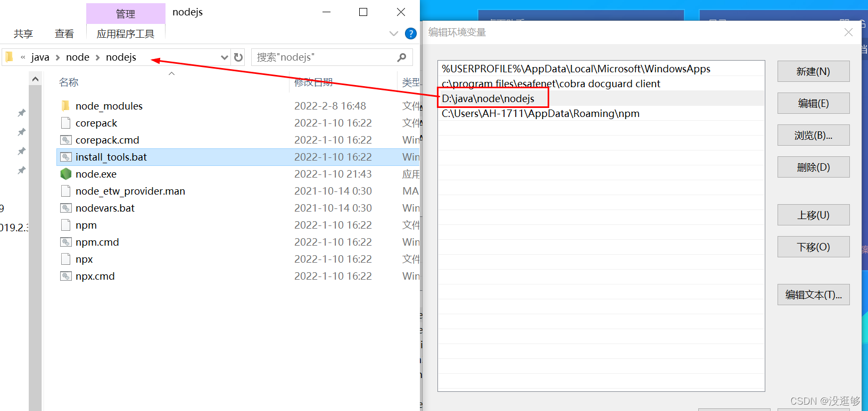Select the nodevars.bat file name

pos(105,208)
